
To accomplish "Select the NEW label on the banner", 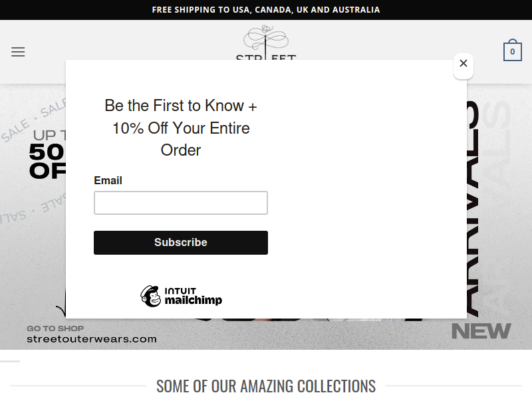I will click(x=481, y=331).
